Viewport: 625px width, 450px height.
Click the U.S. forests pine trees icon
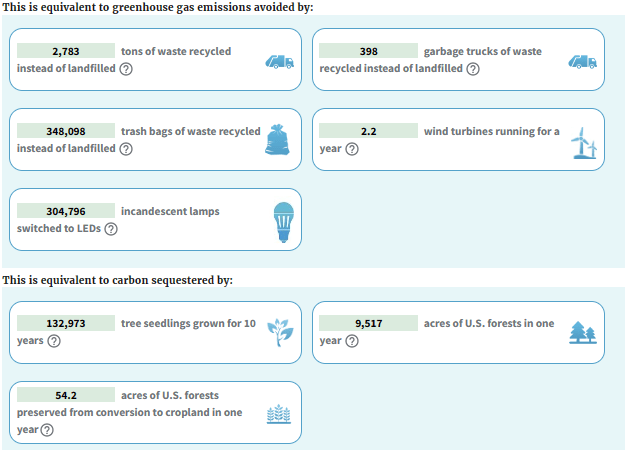pos(581,332)
